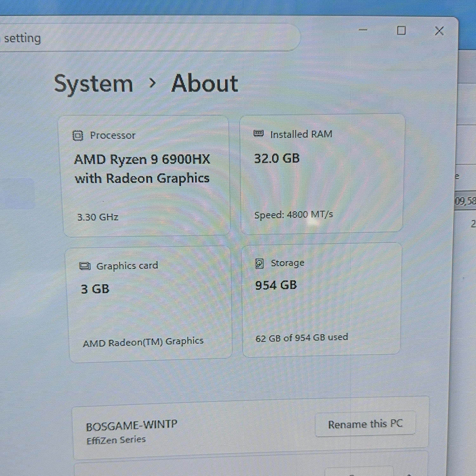476x476 pixels.
Task: Click the 3 GB graphics memory value
Action: pos(95,289)
